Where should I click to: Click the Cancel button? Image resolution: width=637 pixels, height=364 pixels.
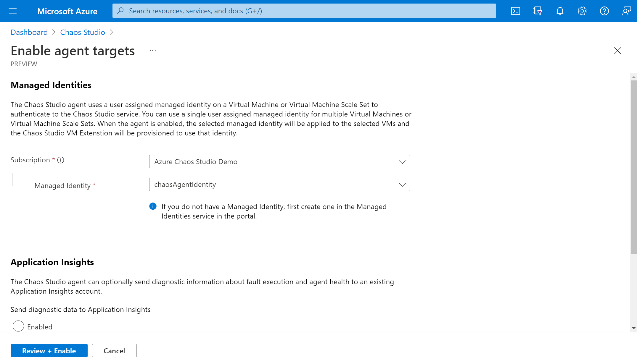coord(114,350)
